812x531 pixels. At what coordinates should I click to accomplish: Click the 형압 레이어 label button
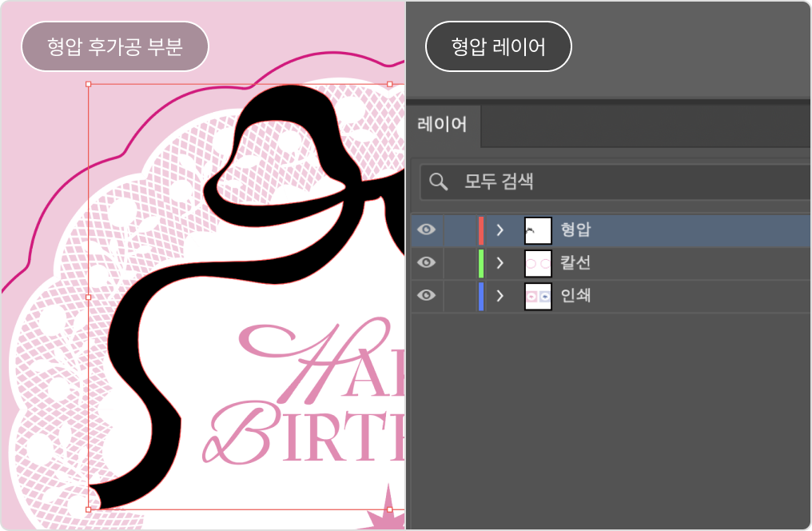pyautogui.click(x=498, y=46)
